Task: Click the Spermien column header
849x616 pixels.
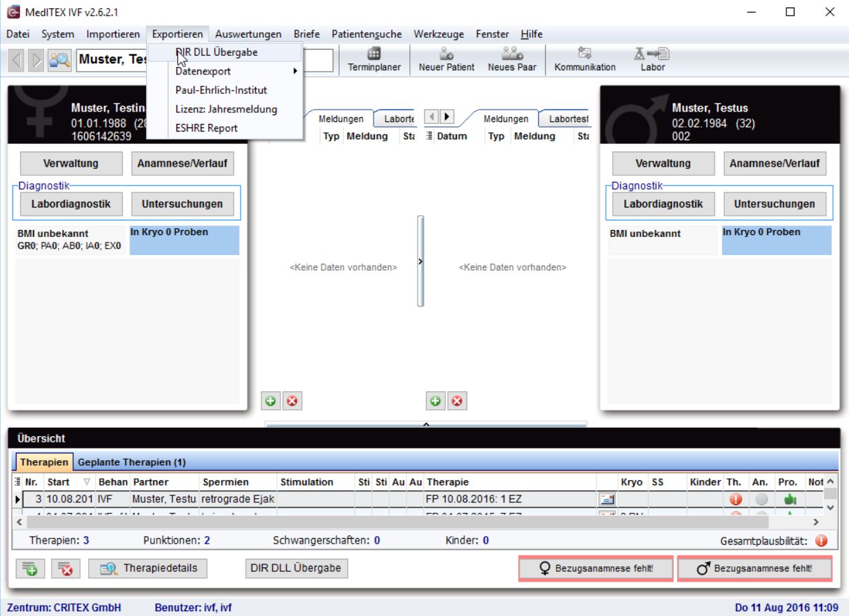Action: pyautogui.click(x=237, y=482)
